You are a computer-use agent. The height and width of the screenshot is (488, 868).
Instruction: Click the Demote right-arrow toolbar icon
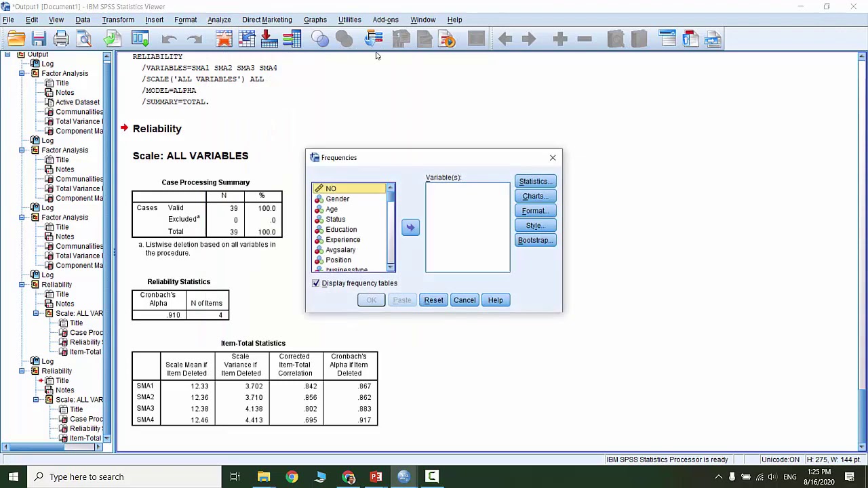[529, 39]
